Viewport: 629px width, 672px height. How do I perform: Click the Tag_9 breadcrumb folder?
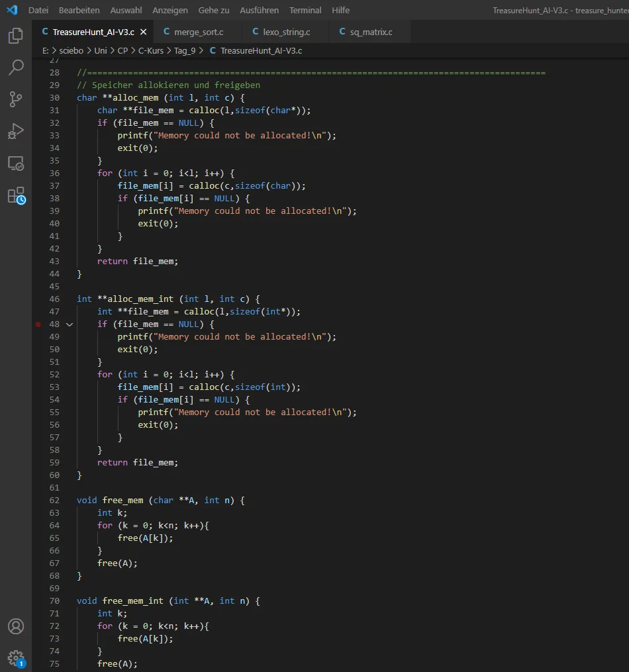click(x=185, y=50)
